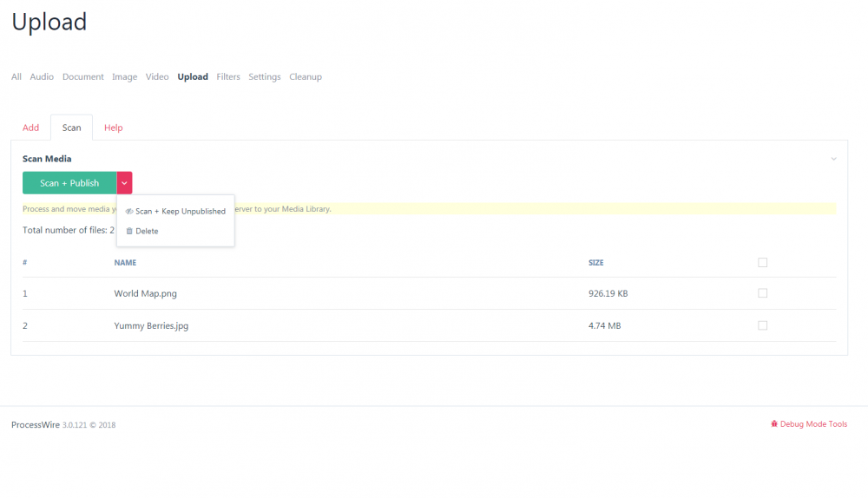The width and height of the screenshot is (868, 498).
Task: Check the select-all checkbox in table header
Action: pyautogui.click(x=763, y=263)
